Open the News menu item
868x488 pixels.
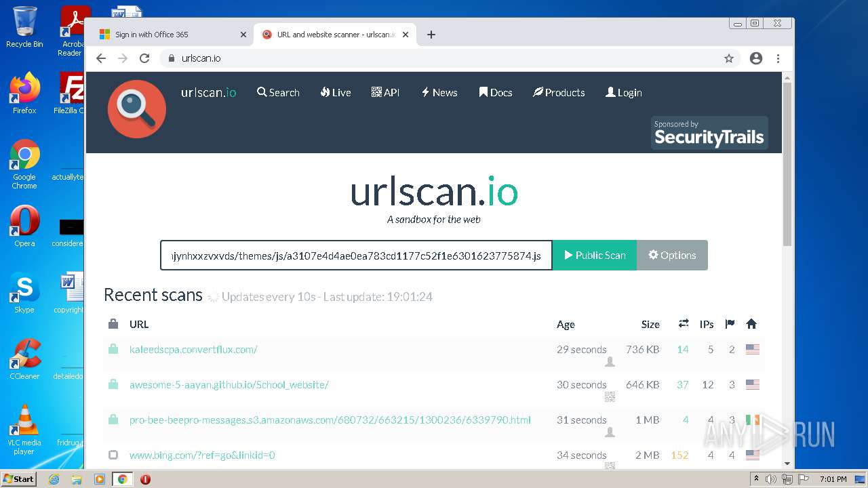[x=439, y=92]
